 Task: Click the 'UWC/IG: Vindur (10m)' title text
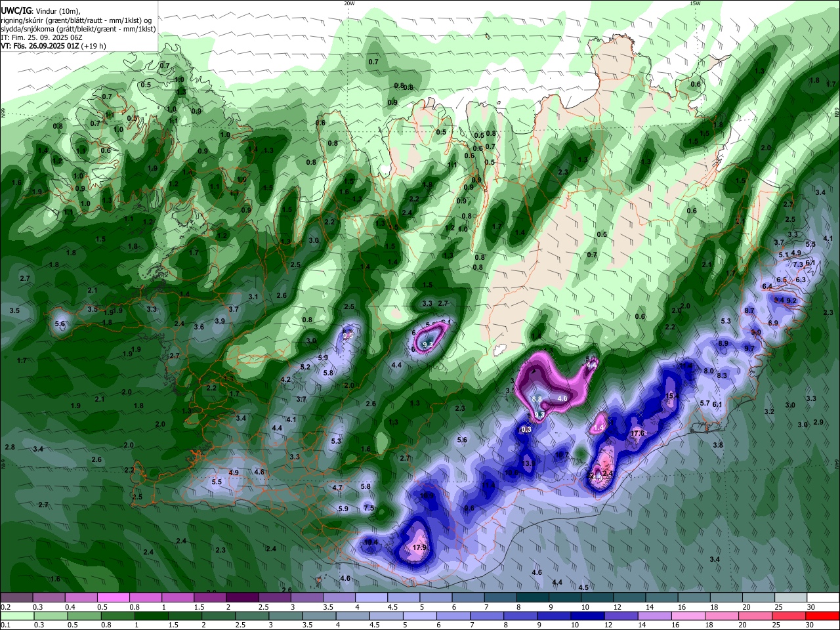click(41, 11)
